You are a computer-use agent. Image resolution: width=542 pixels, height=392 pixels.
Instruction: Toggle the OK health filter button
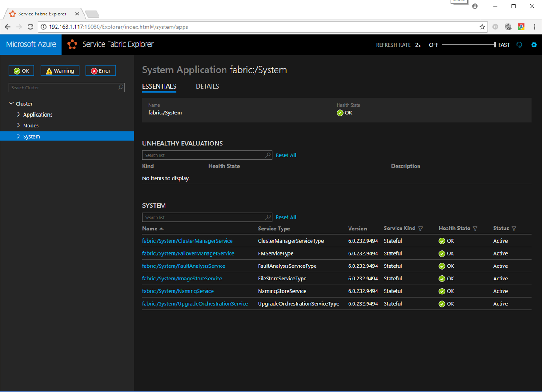pyautogui.click(x=21, y=71)
